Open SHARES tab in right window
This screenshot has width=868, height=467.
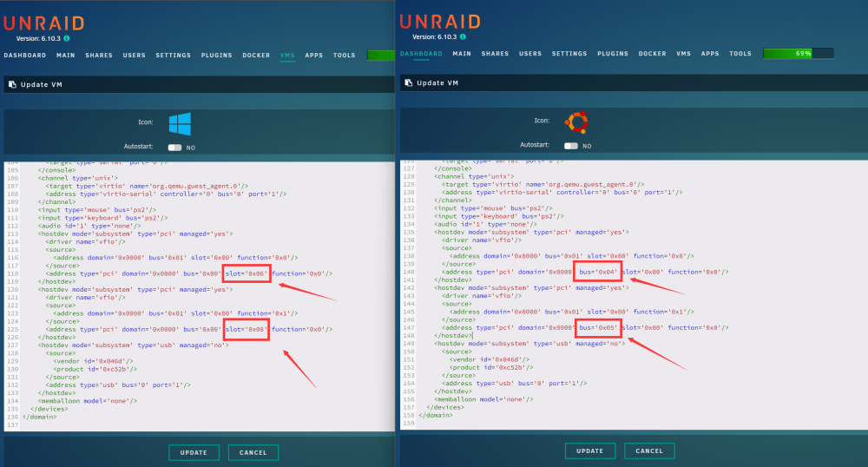[495, 54]
